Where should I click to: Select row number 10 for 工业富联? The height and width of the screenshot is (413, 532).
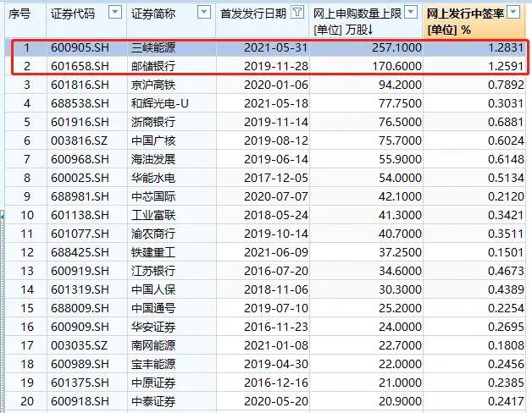pyautogui.click(x=25, y=214)
